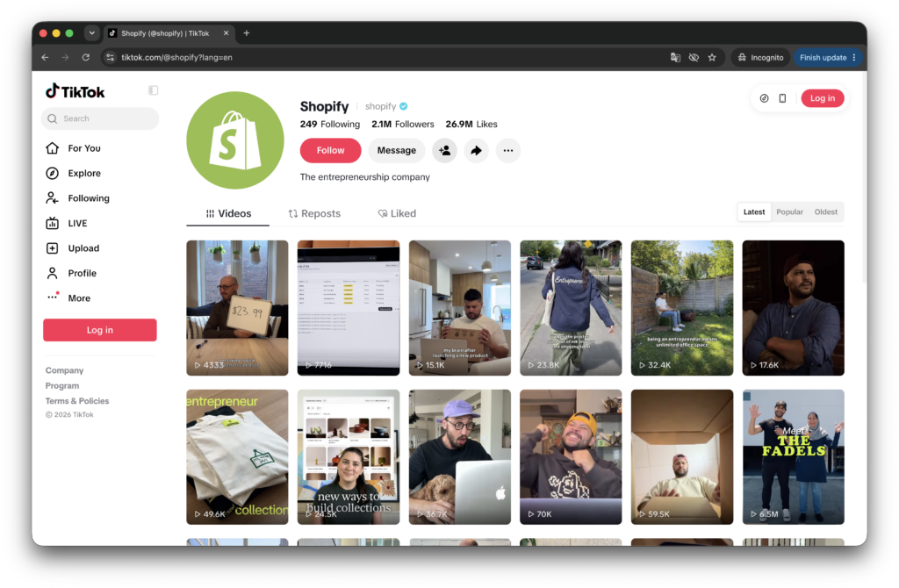Open the three-dot profile options
899x588 pixels.
pyautogui.click(x=508, y=150)
